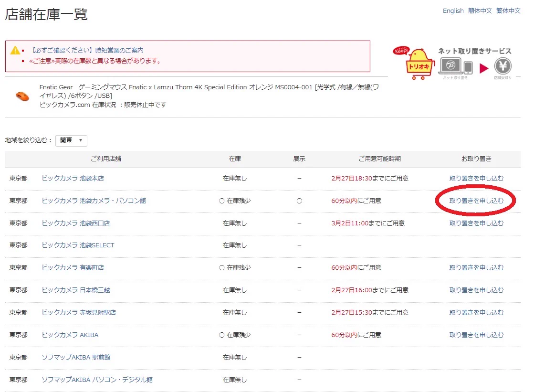Viewport: 534px width, 392px height.
Task: Click 取り置きを申し込む for 赤坂見附駅店
Action: 476,313
